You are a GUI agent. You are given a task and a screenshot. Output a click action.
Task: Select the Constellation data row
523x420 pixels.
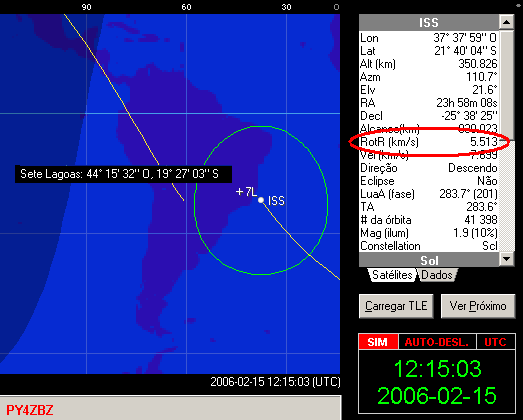pyautogui.click(x=429, y=246)
